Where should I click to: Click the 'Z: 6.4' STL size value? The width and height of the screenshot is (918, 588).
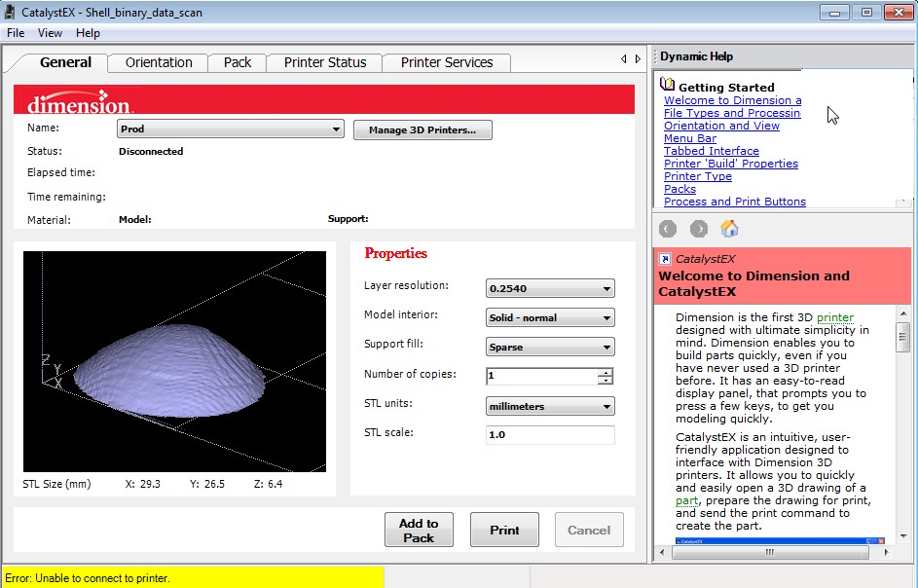(x=268, y=484)
